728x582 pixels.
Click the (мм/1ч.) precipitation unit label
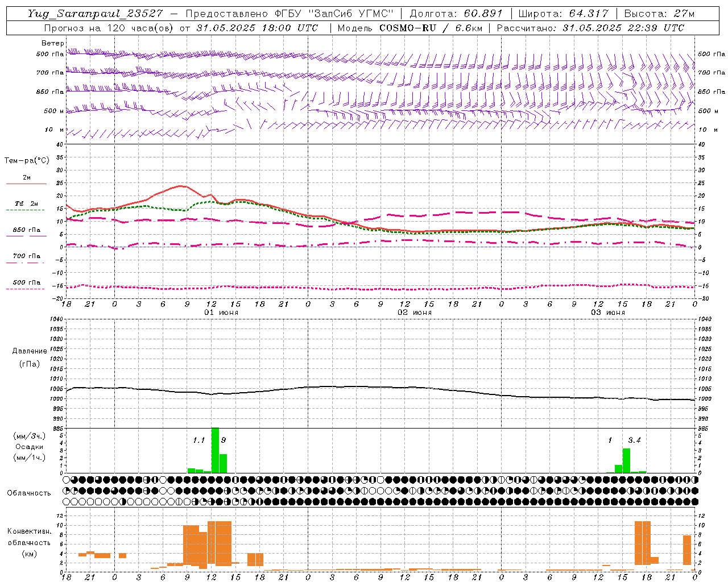point(30,458)
